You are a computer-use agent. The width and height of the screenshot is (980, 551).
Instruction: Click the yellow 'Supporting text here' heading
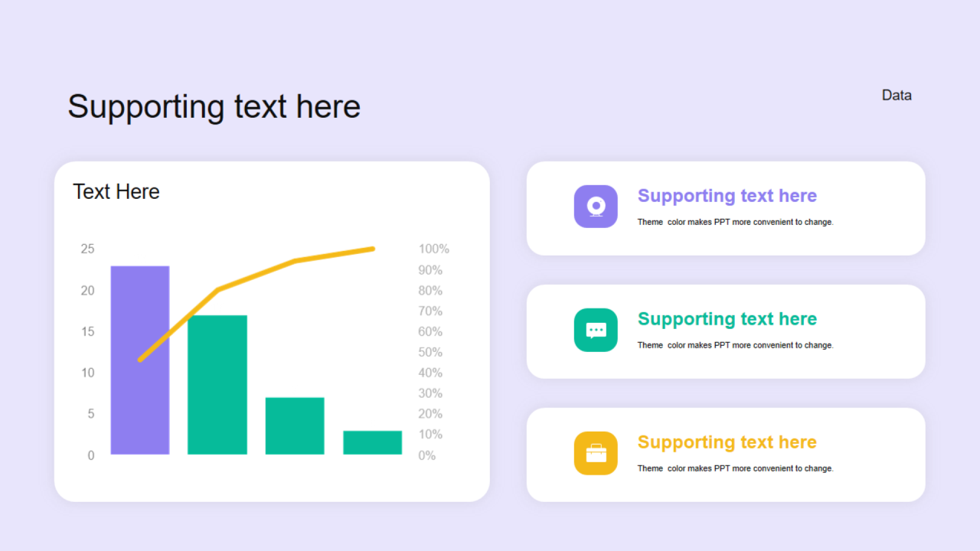tap(727, 442)
